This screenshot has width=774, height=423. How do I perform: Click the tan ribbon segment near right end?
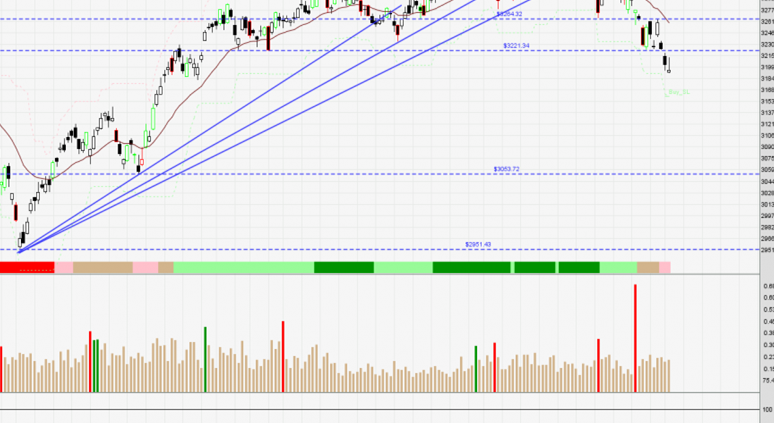point(648,267)
